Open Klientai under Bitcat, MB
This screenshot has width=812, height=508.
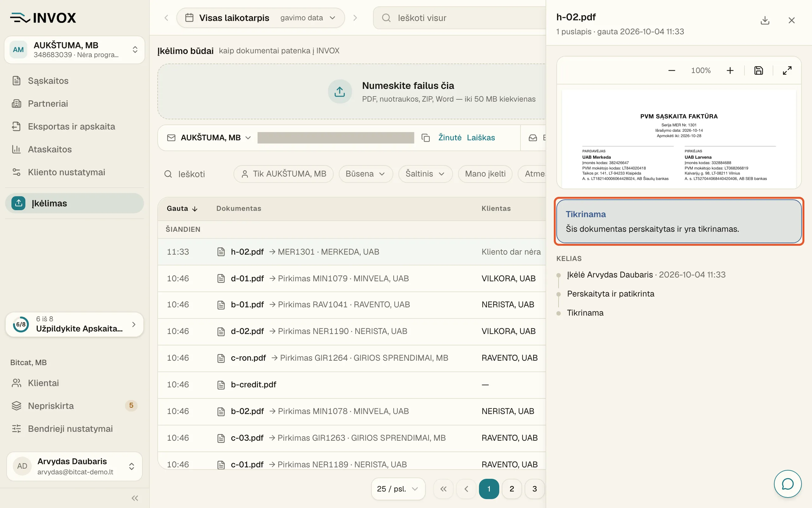(75, 383)
